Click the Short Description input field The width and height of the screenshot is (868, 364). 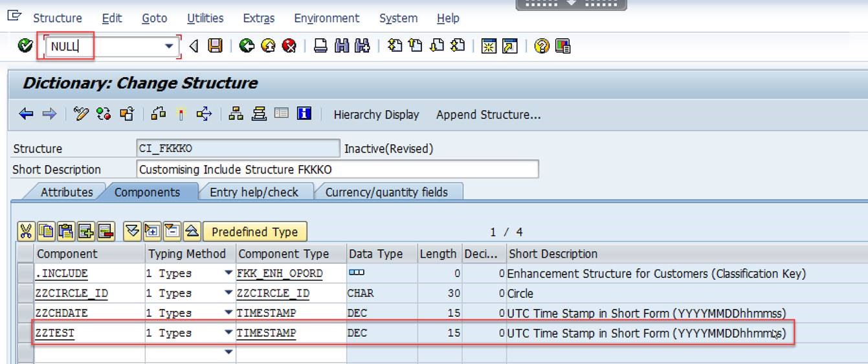338,169
